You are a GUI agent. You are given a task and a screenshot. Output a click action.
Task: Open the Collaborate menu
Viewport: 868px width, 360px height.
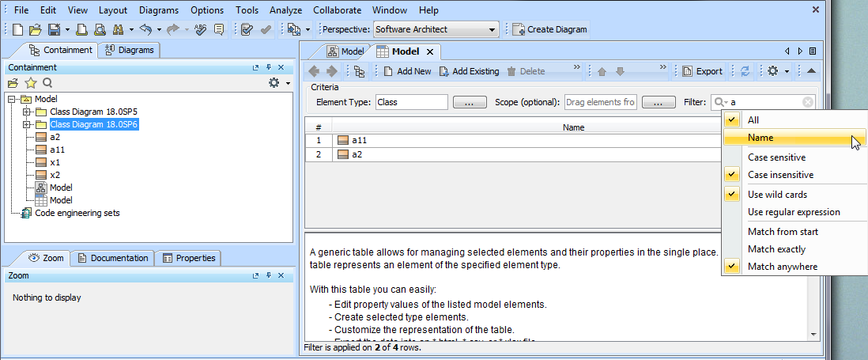tap(337, 10)
